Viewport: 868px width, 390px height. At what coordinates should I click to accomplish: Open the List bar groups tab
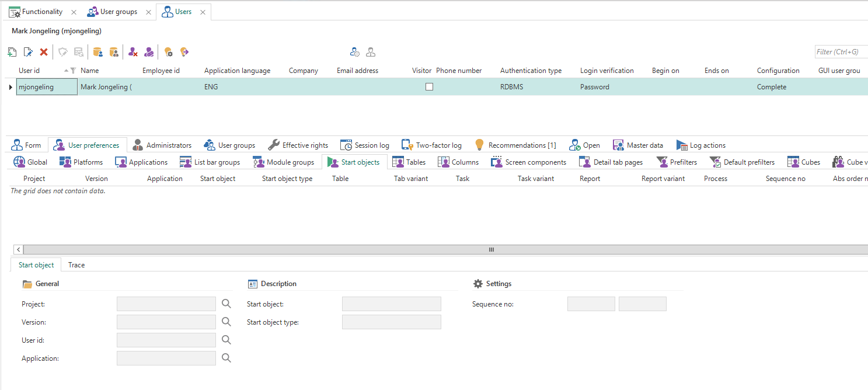(210, 162)
